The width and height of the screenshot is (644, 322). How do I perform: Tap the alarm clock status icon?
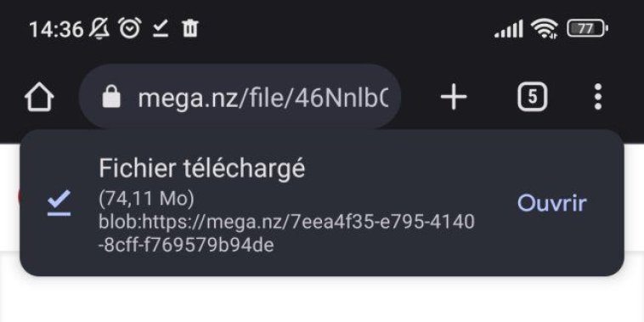(130, 28)
